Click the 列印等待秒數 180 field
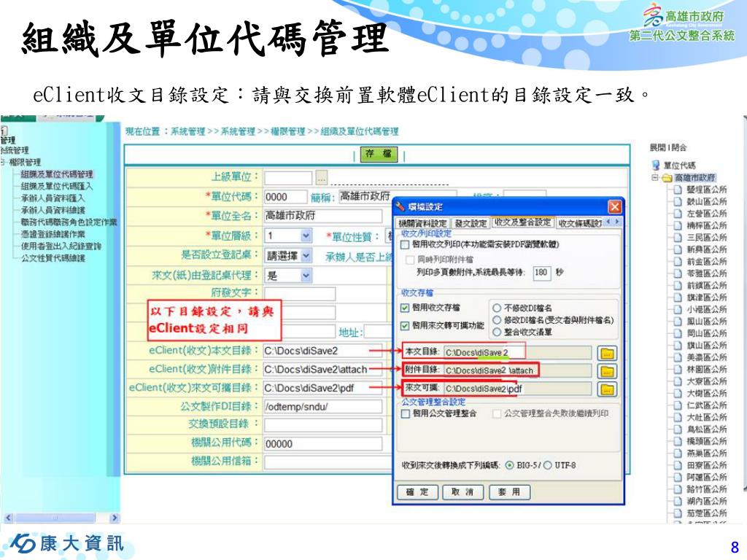Screen dimensions: 747x560 541,273
